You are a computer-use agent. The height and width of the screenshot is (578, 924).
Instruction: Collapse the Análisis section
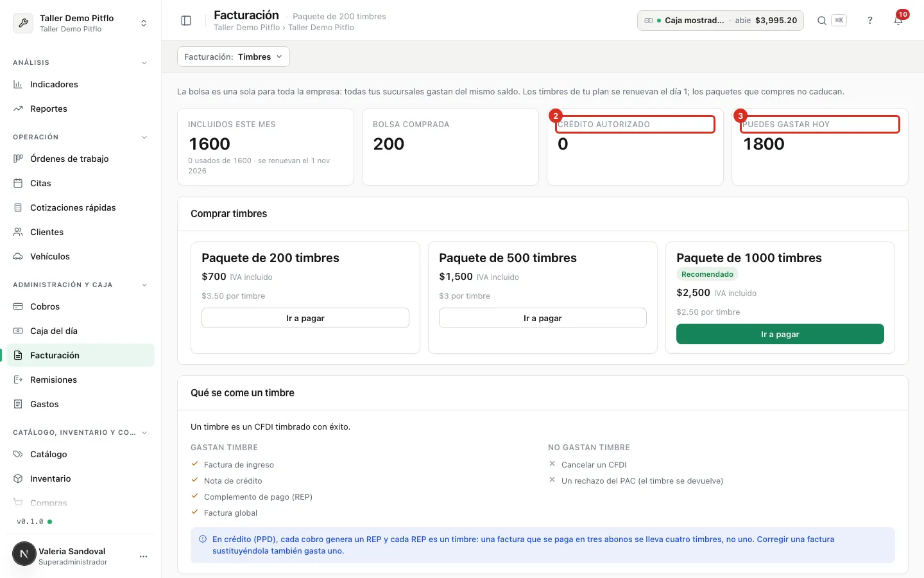(144, 63)
